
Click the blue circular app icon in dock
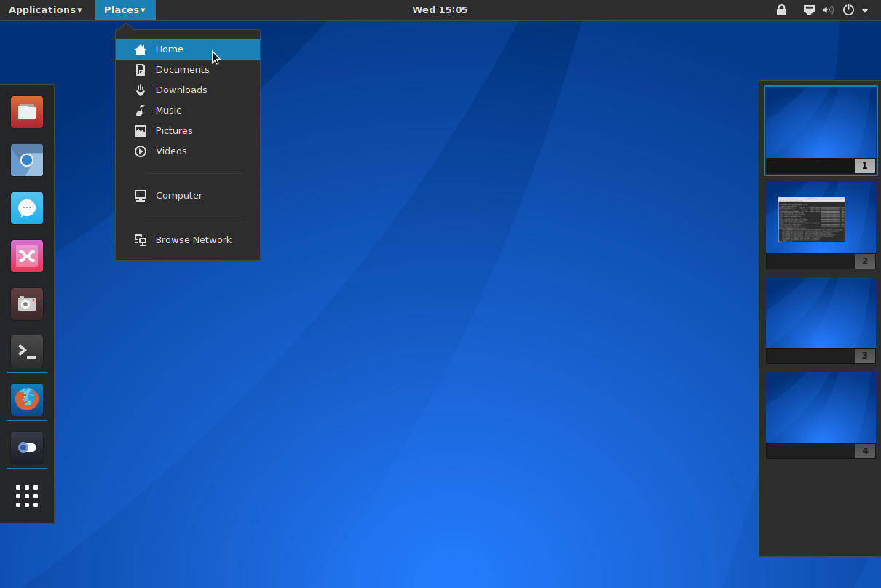[x=26, y=160]
